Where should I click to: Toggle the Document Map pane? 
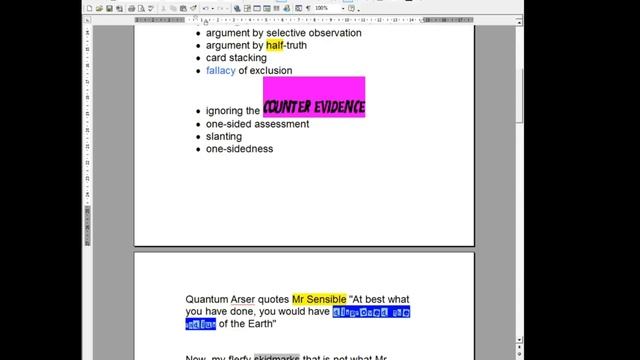coord(298,8)
